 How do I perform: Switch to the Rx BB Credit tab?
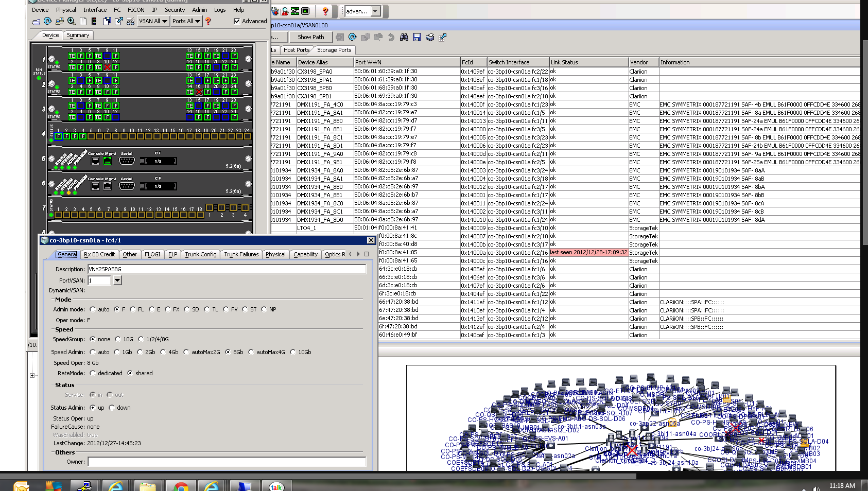coord(99,254)
